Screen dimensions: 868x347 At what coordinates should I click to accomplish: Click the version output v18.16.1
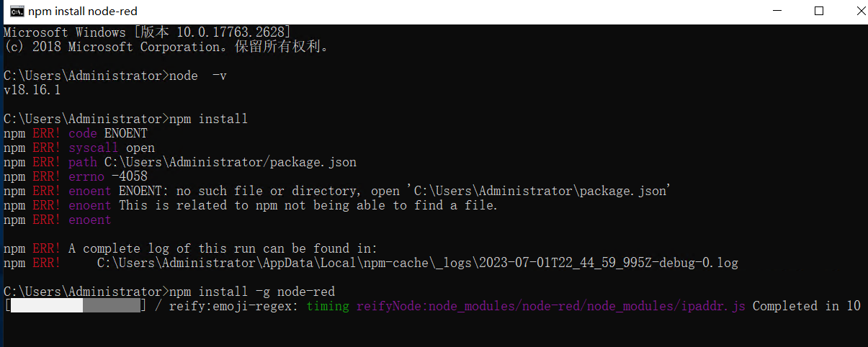(x=32, y=90)
